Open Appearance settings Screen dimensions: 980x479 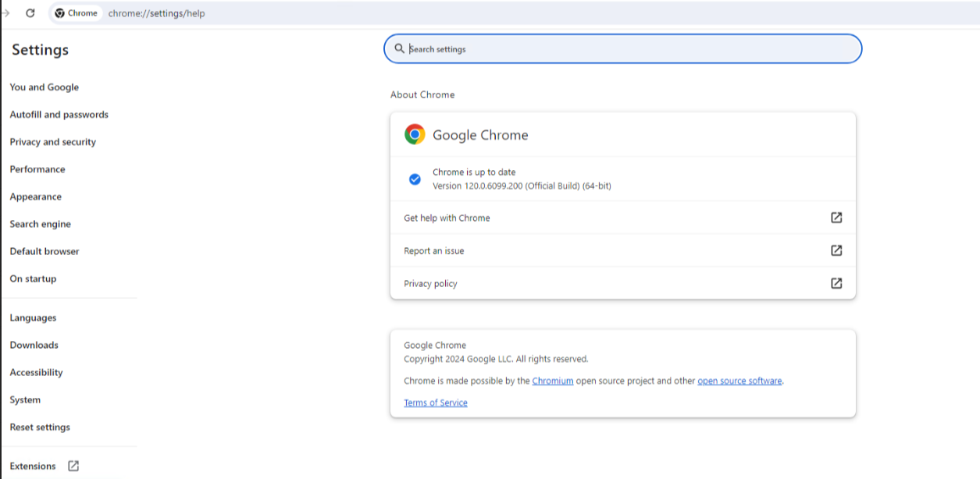click(36, 197)
